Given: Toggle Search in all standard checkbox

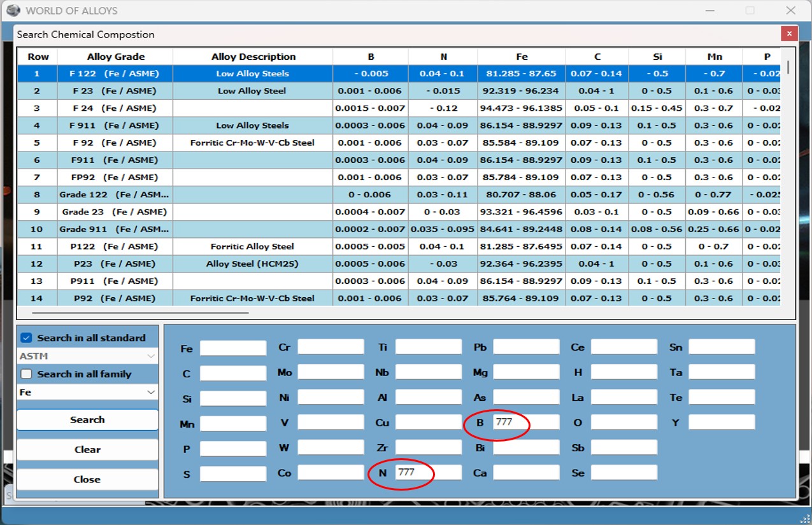Looking at the screenshot, I should 26,338.
